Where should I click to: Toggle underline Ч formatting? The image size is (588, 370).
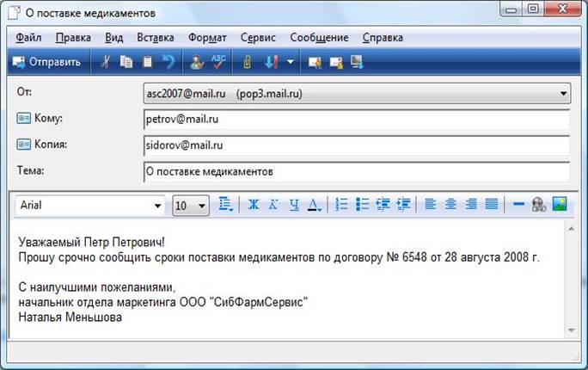pyautogui.click(x=294, y=205)
